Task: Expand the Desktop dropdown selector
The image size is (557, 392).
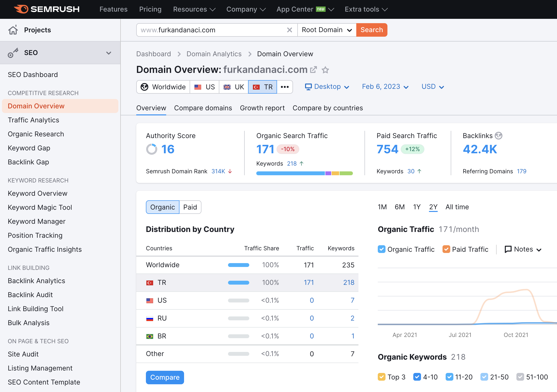Action: [x=327, y=87]
